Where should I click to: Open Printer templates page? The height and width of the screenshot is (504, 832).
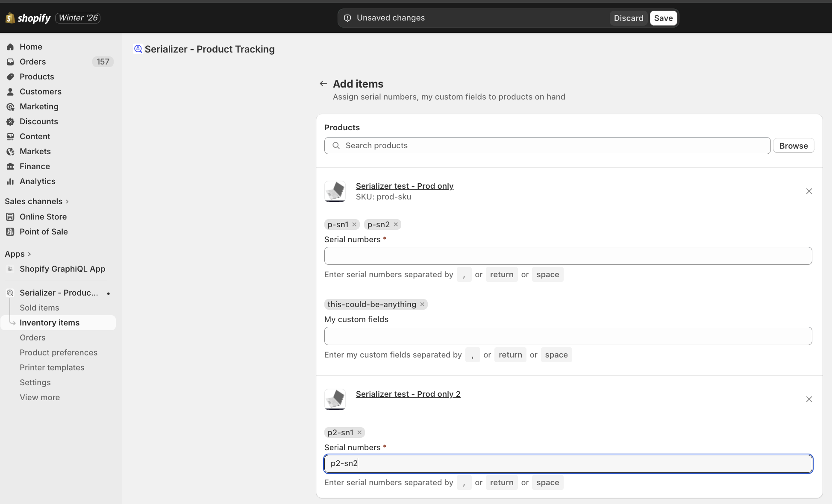click(52, 368)
